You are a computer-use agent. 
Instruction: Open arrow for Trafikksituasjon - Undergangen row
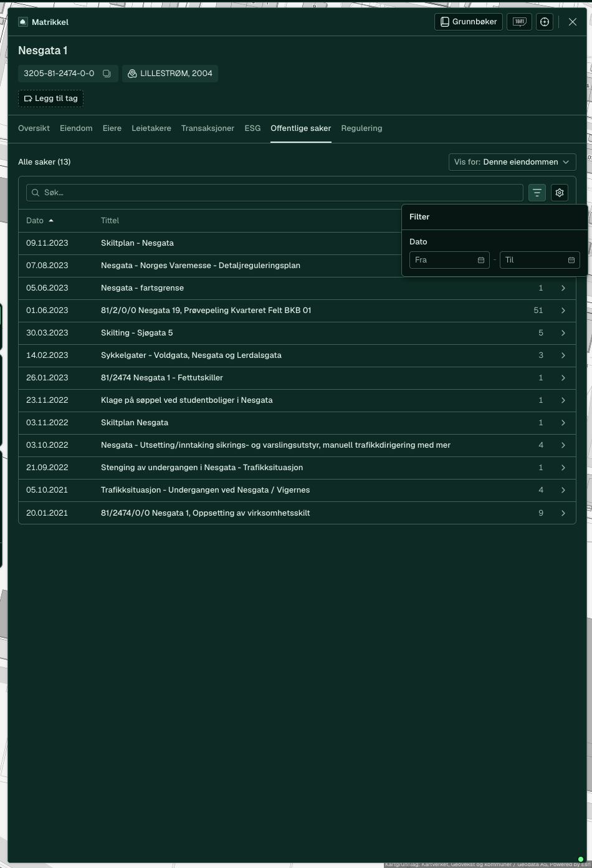[563, 490]
